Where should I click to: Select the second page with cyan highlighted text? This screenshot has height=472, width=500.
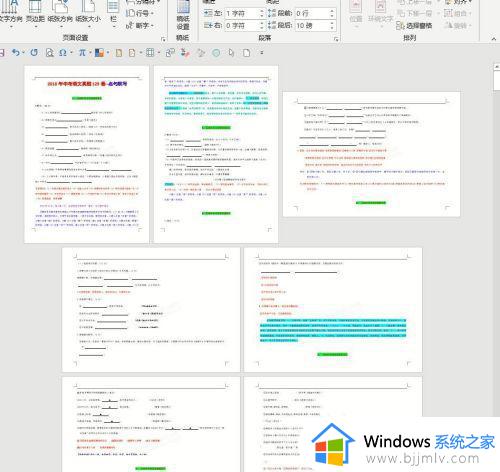[216, 154]
